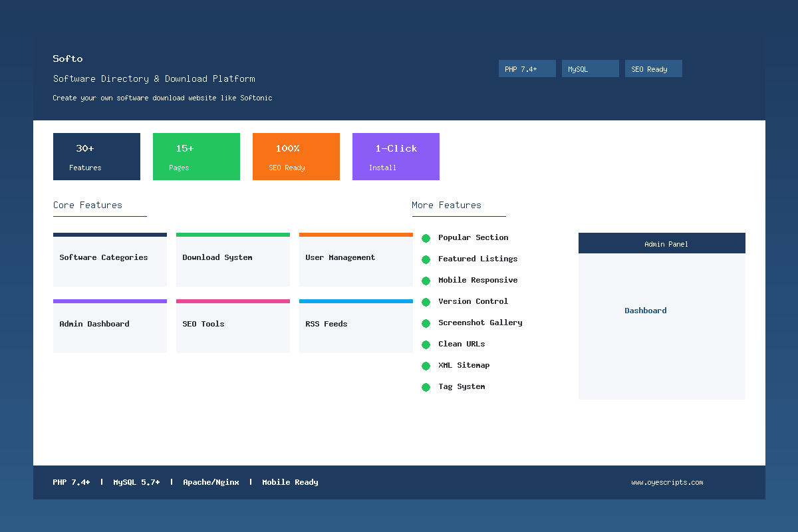This screenshot has height=532, width=798.
Task: Select the MySQL badge
Action: (590, 68)
